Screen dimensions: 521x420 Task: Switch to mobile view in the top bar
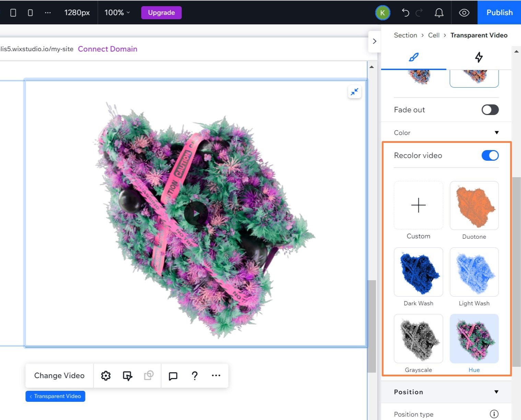tap(30, 12)
